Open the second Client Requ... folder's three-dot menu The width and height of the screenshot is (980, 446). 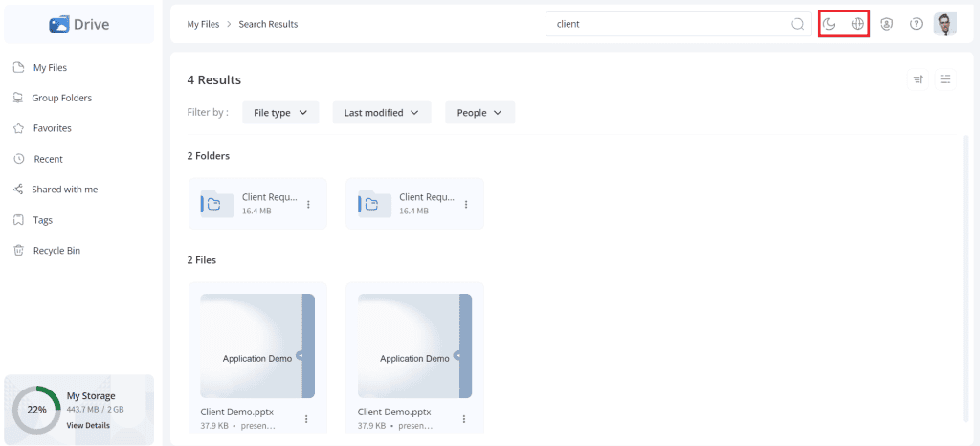[x=466, y=204]
